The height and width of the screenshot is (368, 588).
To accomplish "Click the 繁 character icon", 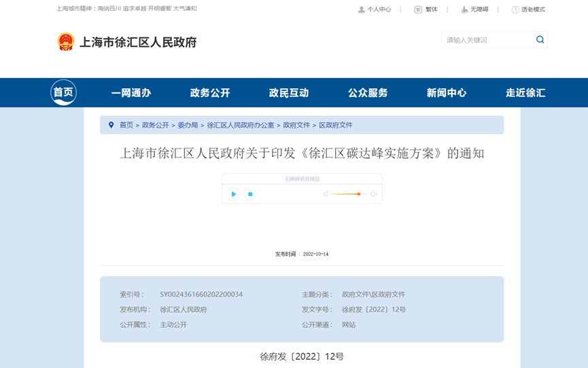I will click(x=418, y=10).
